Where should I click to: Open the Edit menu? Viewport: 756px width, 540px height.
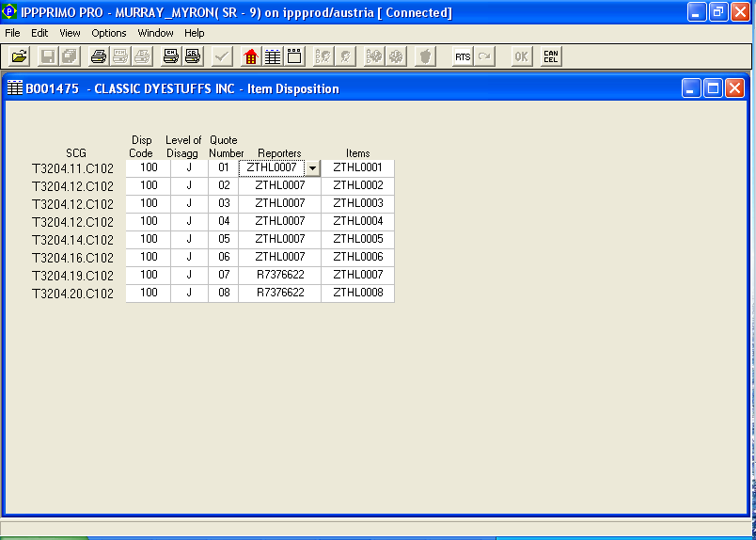click(39, 33)
